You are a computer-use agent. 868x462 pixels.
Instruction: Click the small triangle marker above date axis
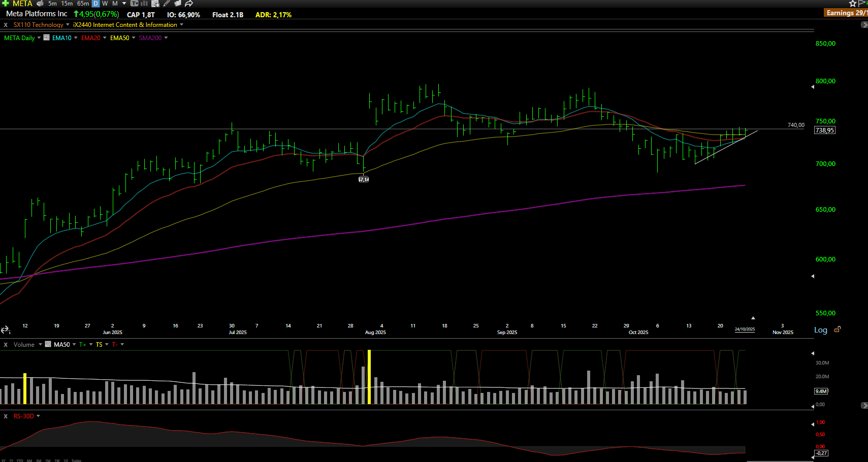753,318
